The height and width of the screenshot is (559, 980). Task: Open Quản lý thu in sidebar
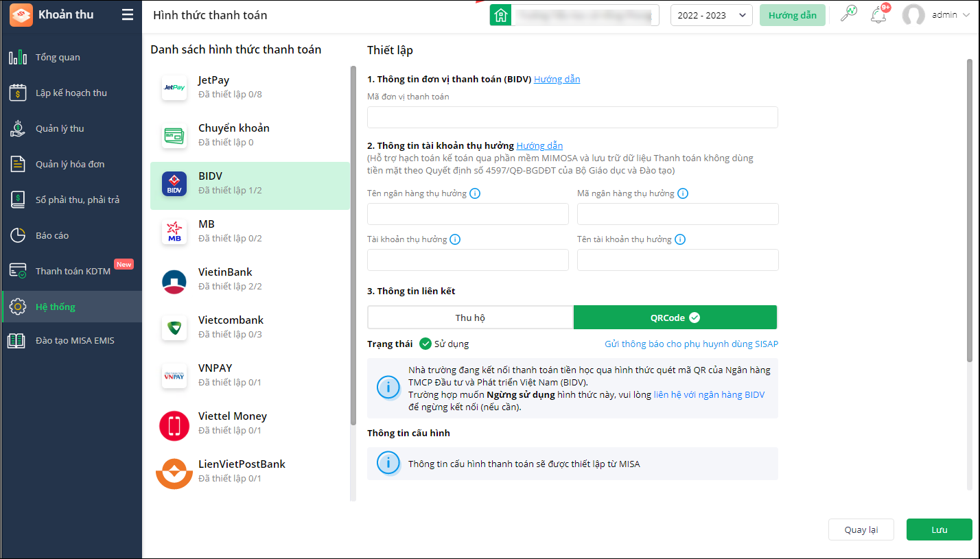[60, 128]
